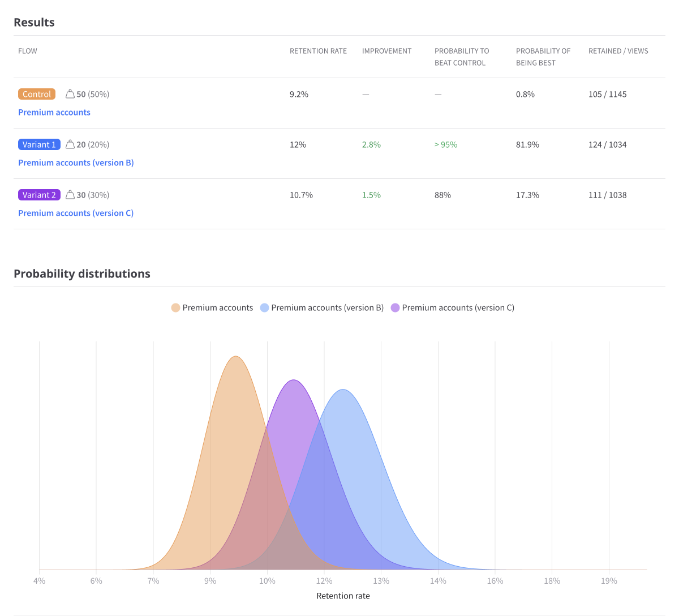Sort by the RETENTION RATE column header
This screenshot has height=616, width=679.
[x=318, y=51]
